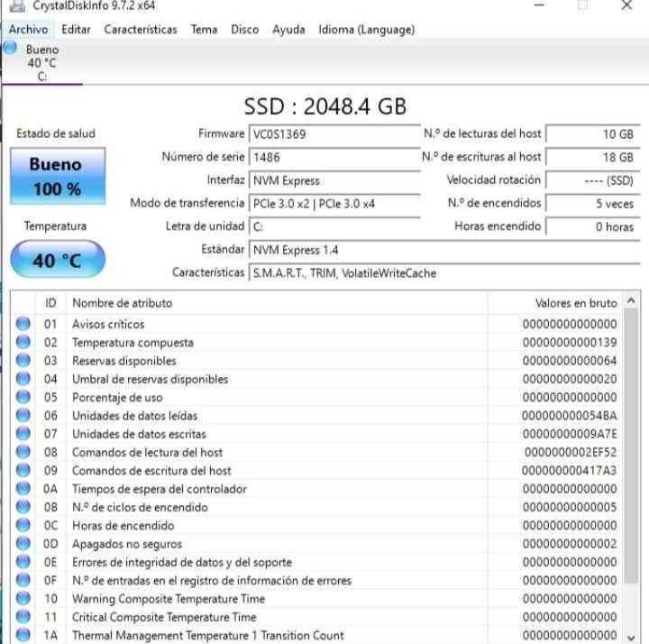This screenshot has height=644, width=649.
Task: Open the Idioma (Language) menu
Action: point(366,29)
